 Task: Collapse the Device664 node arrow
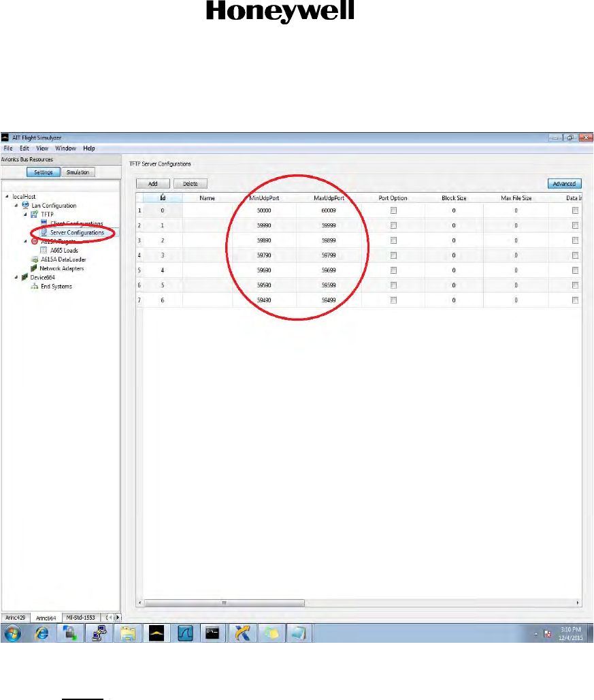[16, 277]
